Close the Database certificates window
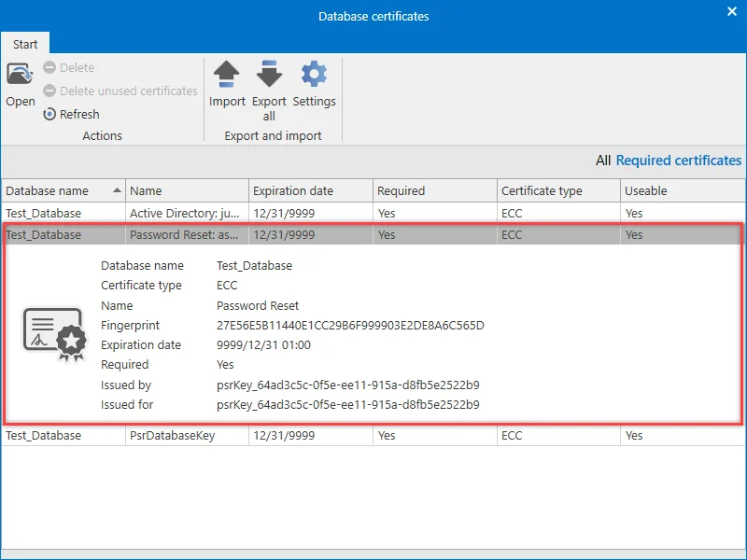 732,11
